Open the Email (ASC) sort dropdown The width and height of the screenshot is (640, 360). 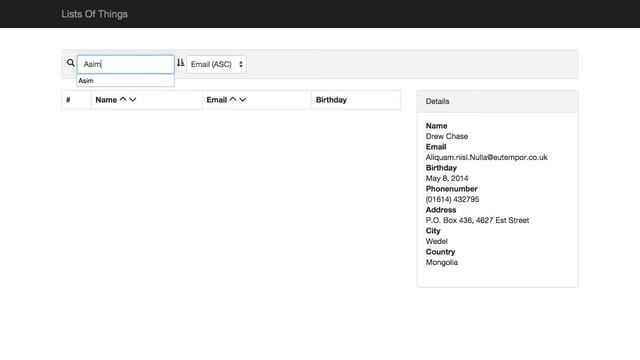tap(216, 64)
